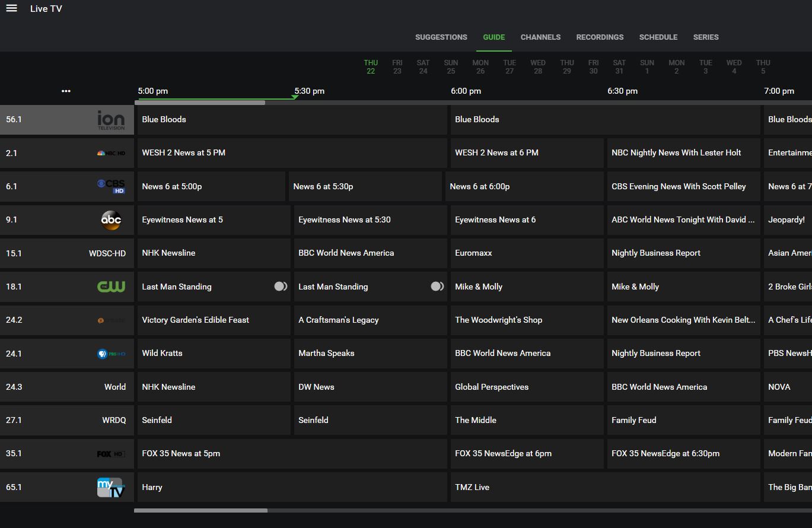Select WRDQ channel 27.1

coord(67,420)
